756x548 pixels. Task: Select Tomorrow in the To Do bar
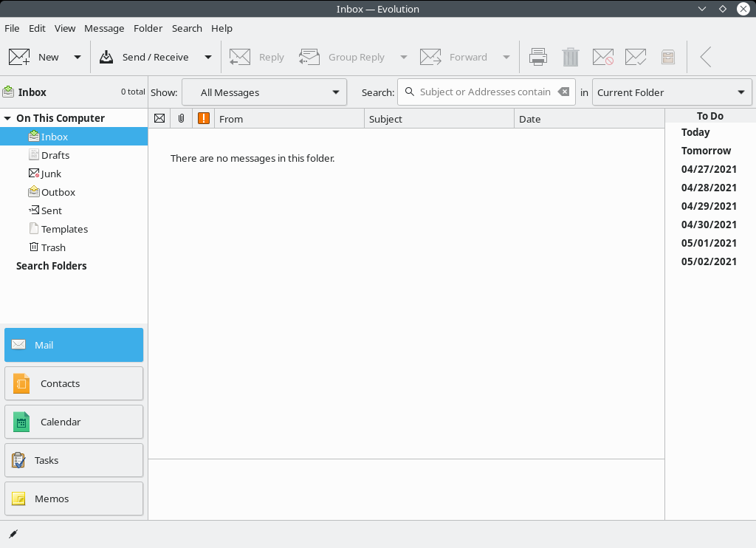pyautogui.click(x=706, y=151)
